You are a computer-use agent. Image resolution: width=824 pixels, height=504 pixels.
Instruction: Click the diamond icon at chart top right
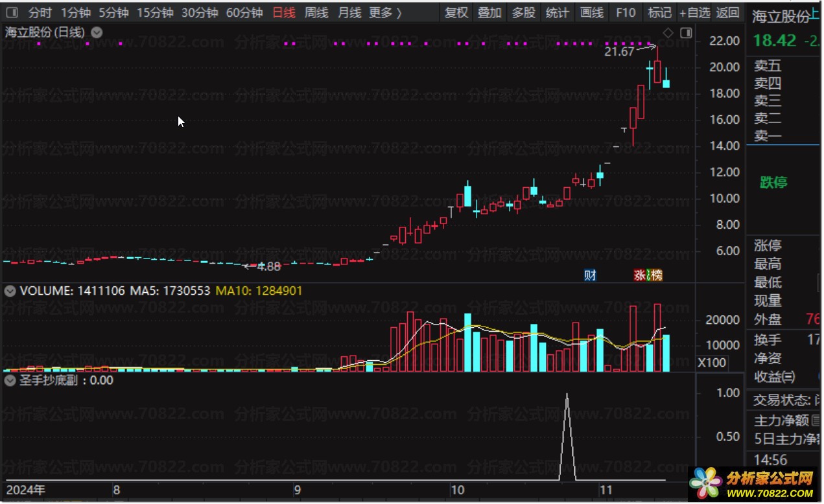click(668, 32)
